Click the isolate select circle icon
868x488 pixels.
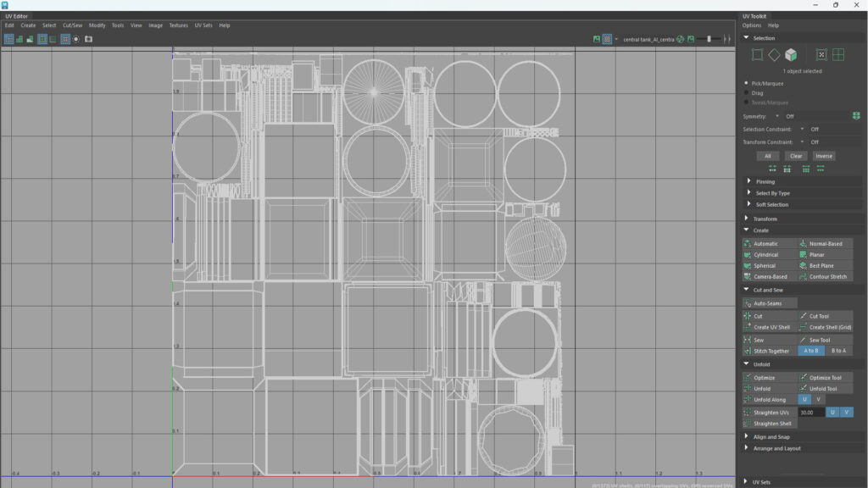click(x=76, y=39)
